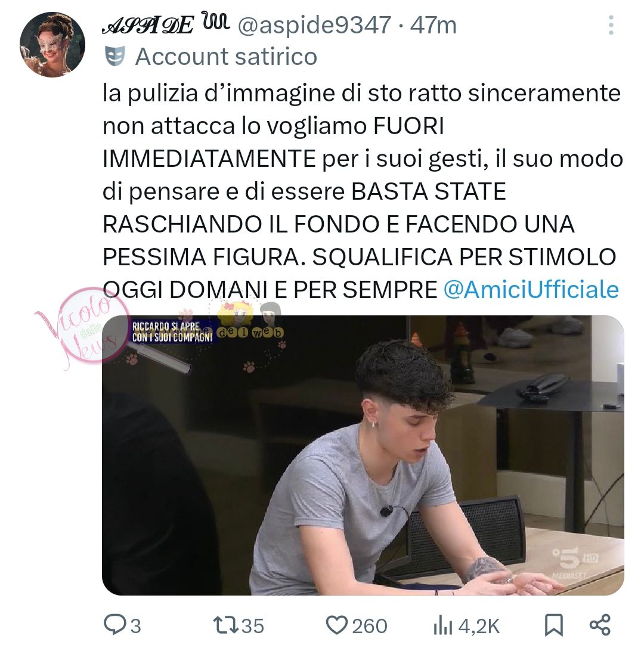Open the Account satirico label
This screenshot has width=644, height=654.
coord(226,56)
